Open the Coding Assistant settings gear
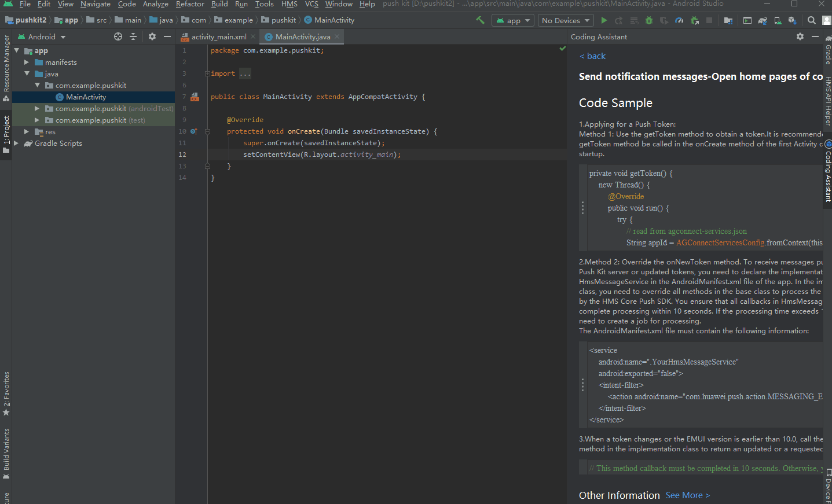832x504 pixels. [800, 36]
